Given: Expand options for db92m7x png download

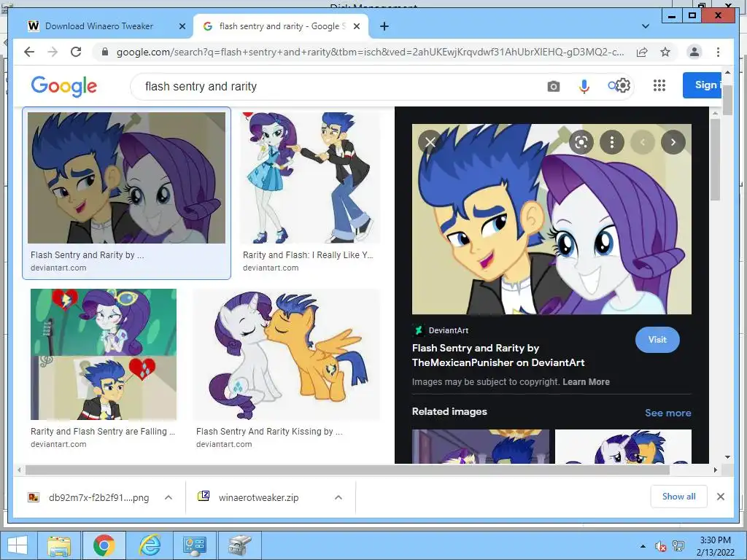Looking at the screenshot, I should point(169,497).
